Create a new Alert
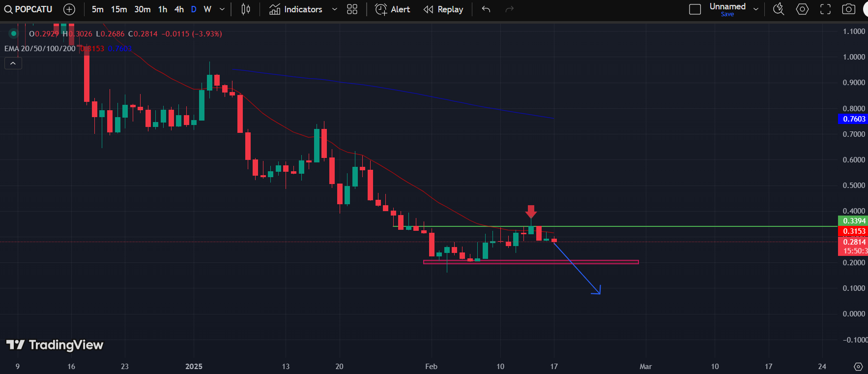Image resolution: width=868 pixels, height=374 pixels. click(x=393, y=9)
